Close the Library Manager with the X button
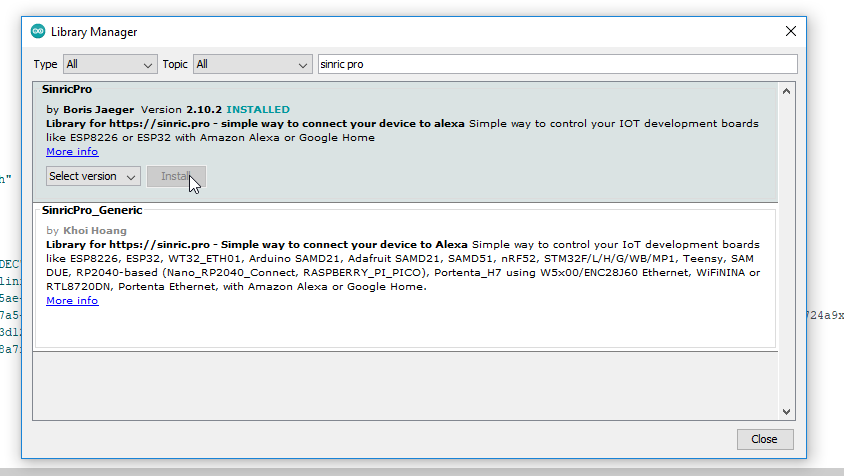 [x=790, y=31]
